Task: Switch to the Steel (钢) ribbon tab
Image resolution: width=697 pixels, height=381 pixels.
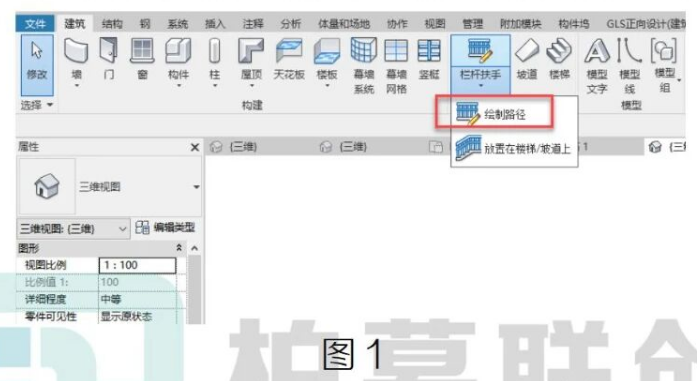Action: 145,23
